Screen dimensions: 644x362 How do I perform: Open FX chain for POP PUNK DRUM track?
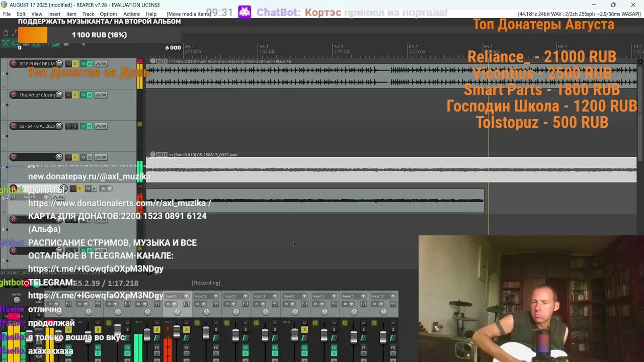pyautogui.click(x=84, y=64)
